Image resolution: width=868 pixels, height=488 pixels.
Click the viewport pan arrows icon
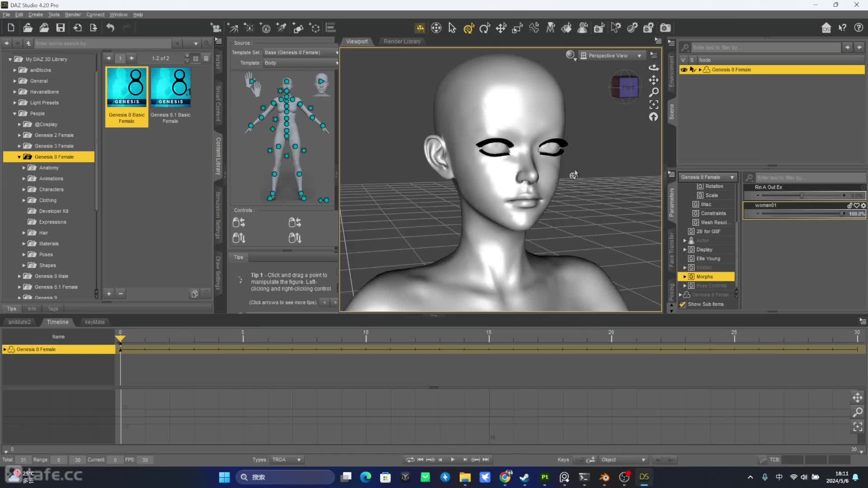(654, 80)
